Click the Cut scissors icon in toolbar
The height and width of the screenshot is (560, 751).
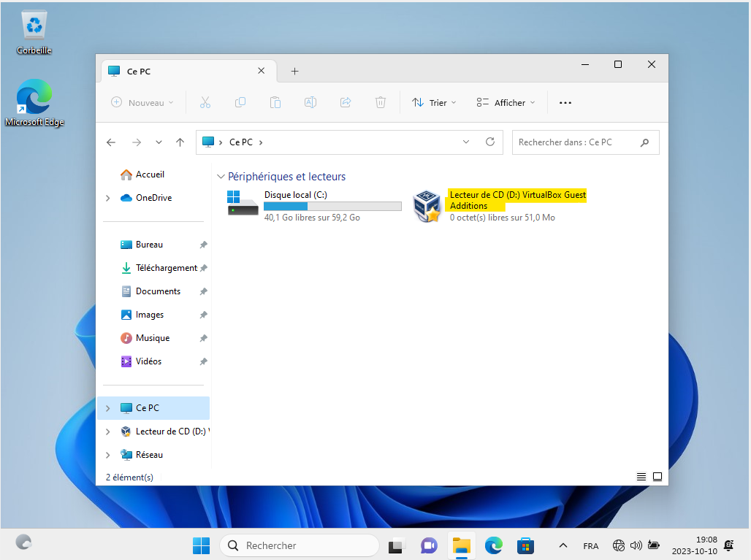point(205,103)
